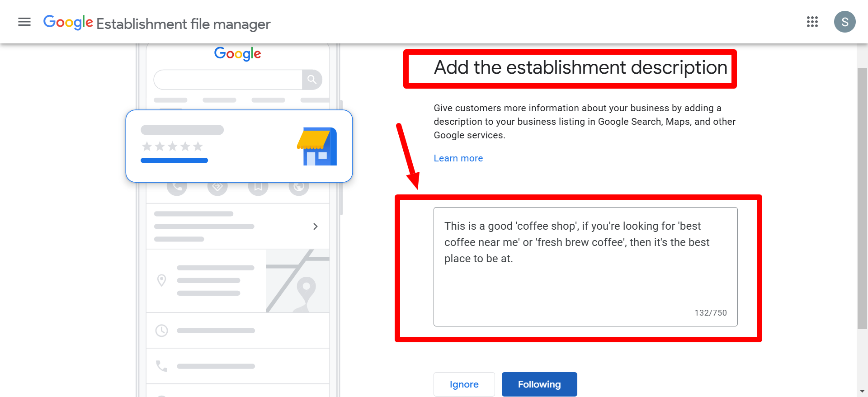Image resolution: width=868 pixels, height=397 pixels.
Task: Open the hamburger main menu
Action: [24, 22]
